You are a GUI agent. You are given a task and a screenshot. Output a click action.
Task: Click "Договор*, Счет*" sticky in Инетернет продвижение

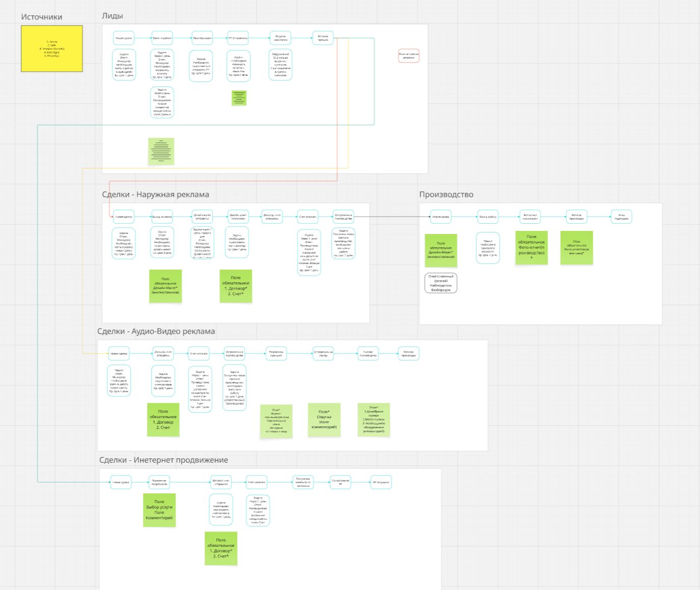coord(221,548)
